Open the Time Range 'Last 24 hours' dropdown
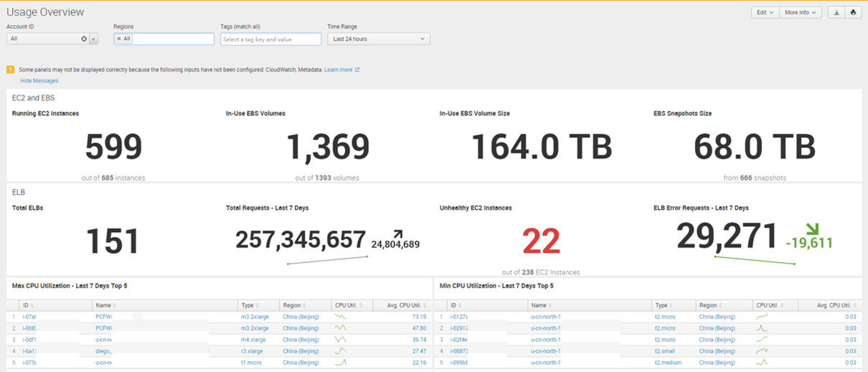This screenshot has height=372, width=868. pos(378,39)
